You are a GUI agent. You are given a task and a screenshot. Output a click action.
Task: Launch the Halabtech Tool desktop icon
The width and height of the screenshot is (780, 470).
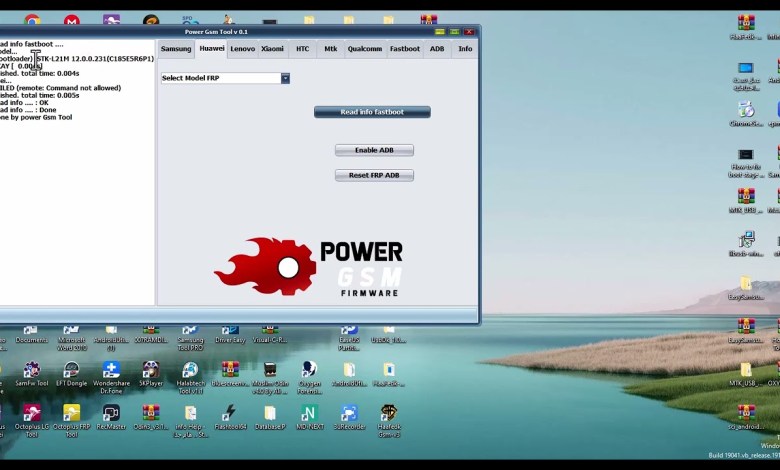click(x=189, y=370)
